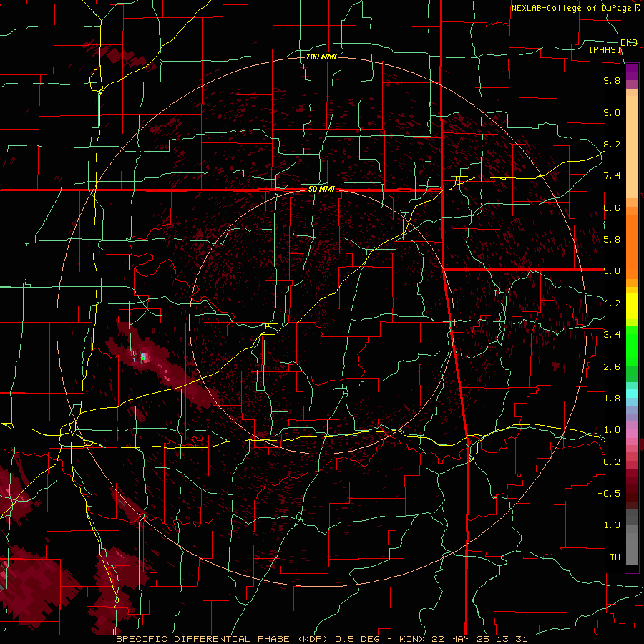Screen dimensions: 644x644
Task: Click the 9.8 color scale value
Action: 612,80
